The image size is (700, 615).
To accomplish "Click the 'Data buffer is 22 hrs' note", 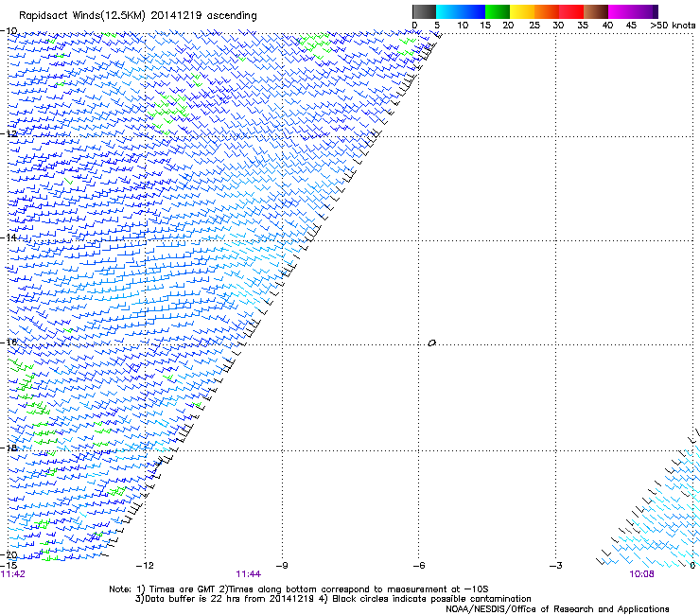I will pyautogui.click(x=195, y=599).
